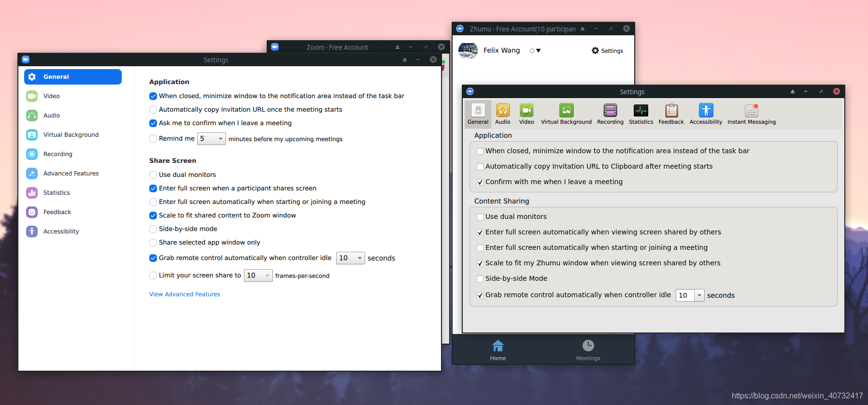Enable Side-by-side Mode in Zhumu settings
Image resolution: width=868 pixels, height=405 pixels.
(480, 279)
